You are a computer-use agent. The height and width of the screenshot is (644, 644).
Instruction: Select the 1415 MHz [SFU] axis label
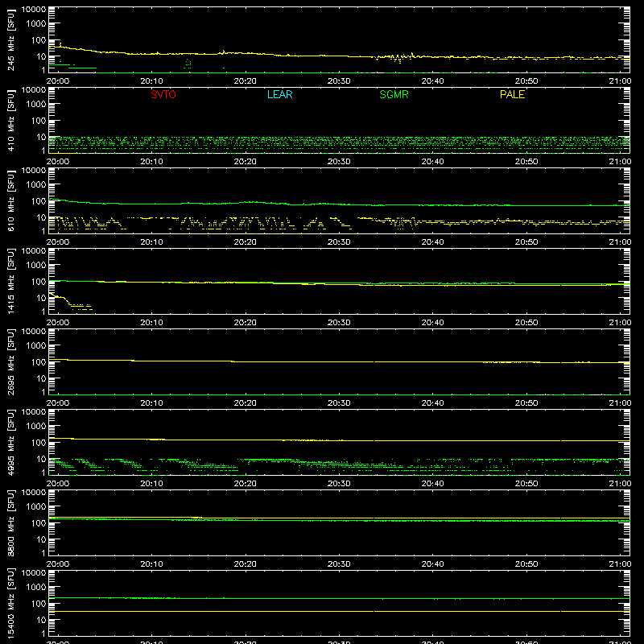pos(11,282)
